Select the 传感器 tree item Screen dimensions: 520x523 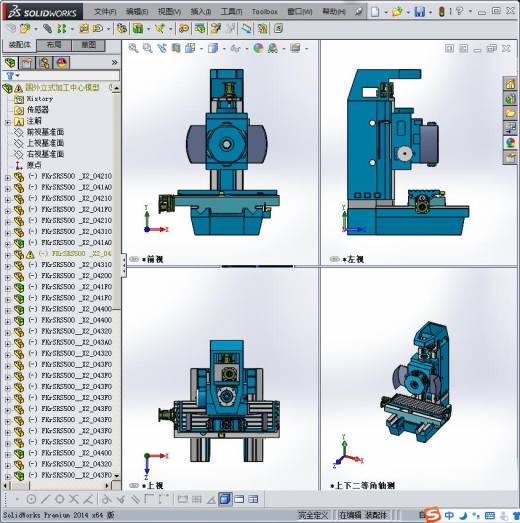(x=38, y=110)
